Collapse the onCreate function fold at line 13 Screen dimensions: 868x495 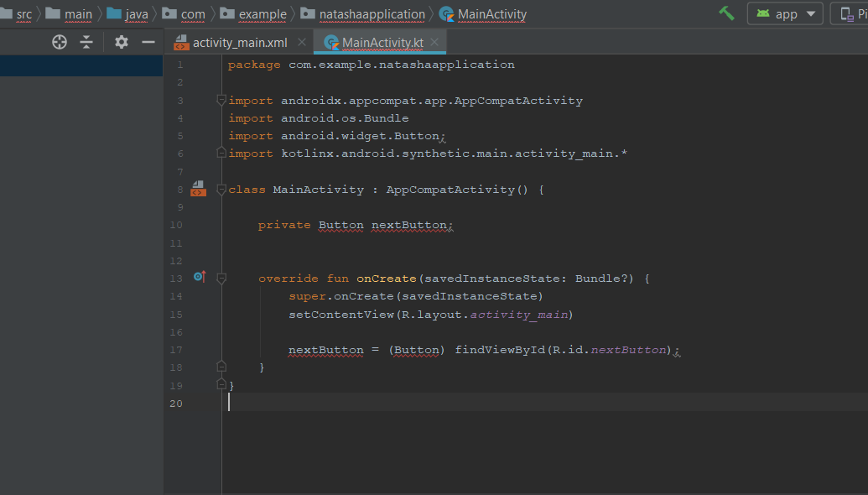pos(221,278)
